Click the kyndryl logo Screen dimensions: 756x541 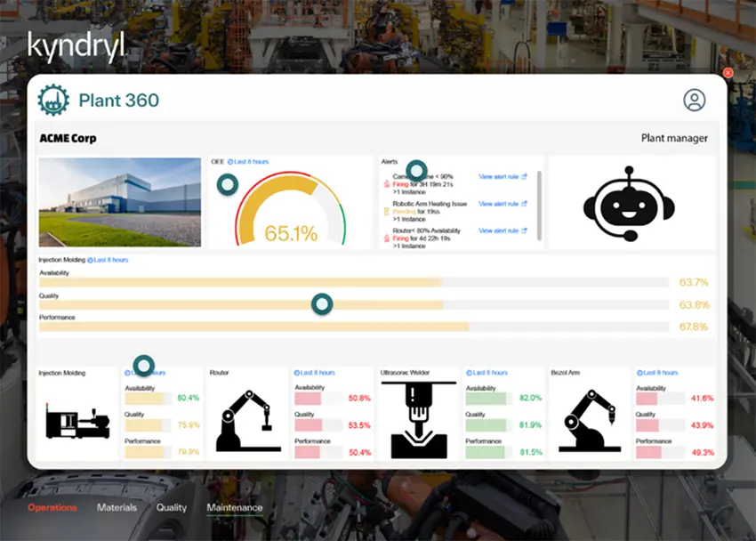click(x=76, y=47)
